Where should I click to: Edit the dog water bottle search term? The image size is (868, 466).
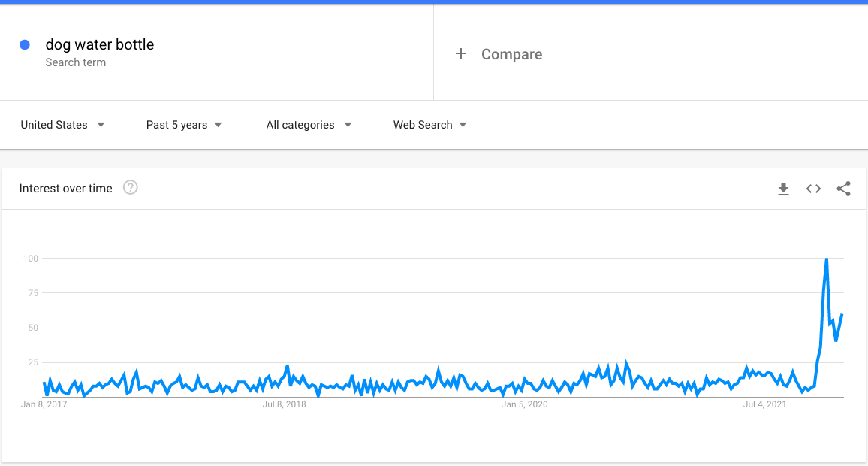pyautogui.click(x=100, y=44)
